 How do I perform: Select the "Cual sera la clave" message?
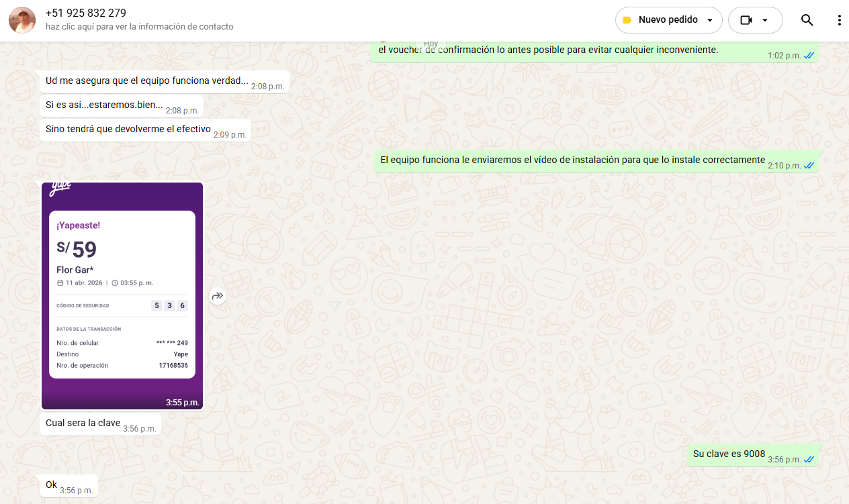pyautogui.click(x=83, y=423)
